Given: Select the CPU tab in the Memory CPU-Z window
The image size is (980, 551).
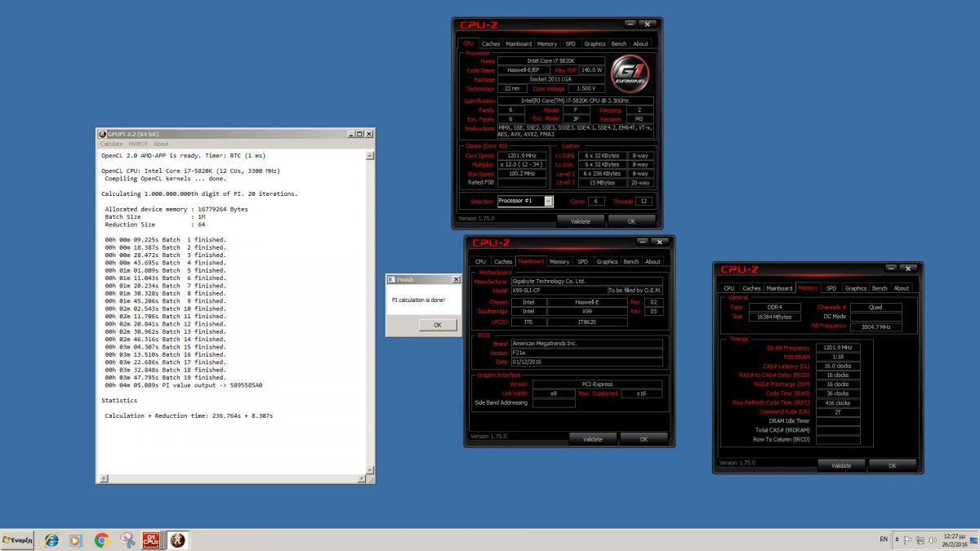Looking at the screenshot, I should click(728, 288).
